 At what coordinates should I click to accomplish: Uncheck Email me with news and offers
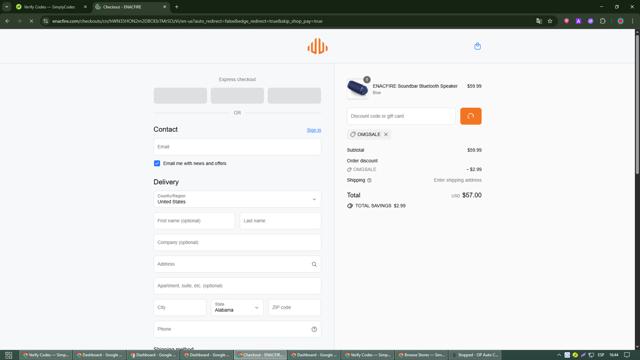click(x=157, y=163)
